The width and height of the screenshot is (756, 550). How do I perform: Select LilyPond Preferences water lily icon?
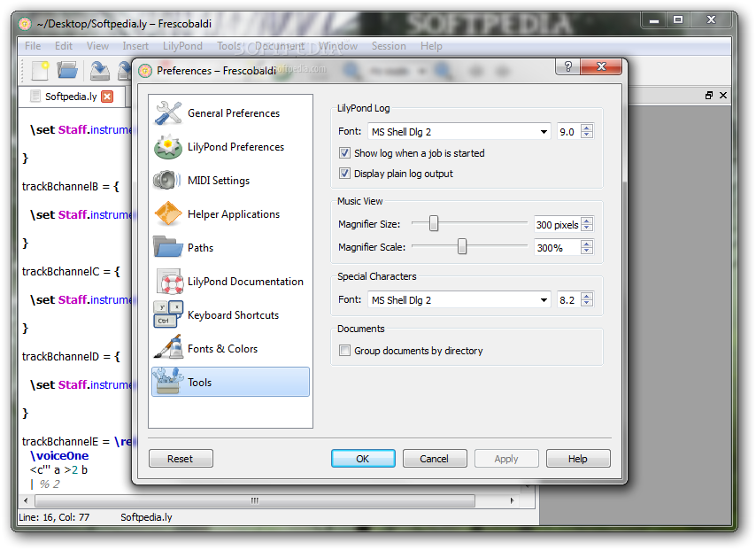(168, 147)
